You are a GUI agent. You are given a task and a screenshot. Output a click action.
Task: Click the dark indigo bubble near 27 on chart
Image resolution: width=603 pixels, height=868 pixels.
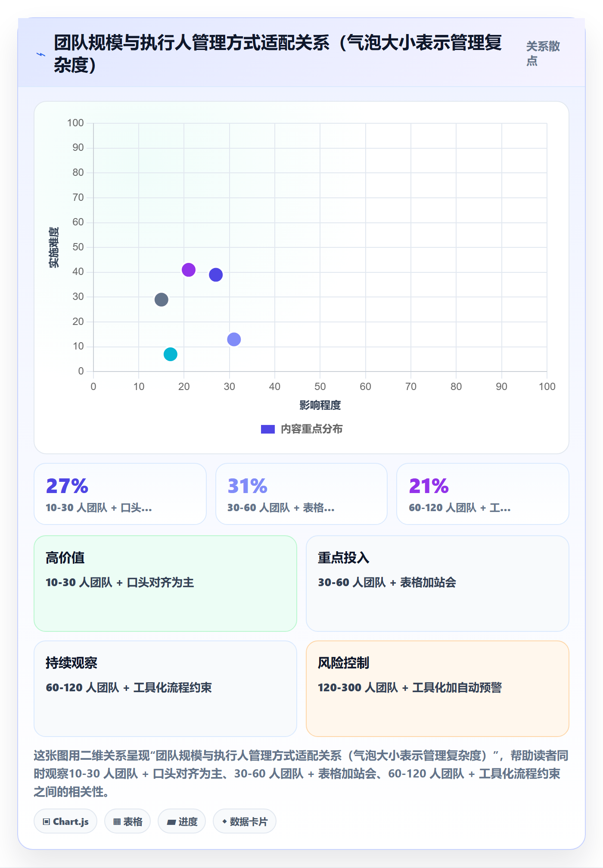(x=216, y=275)
